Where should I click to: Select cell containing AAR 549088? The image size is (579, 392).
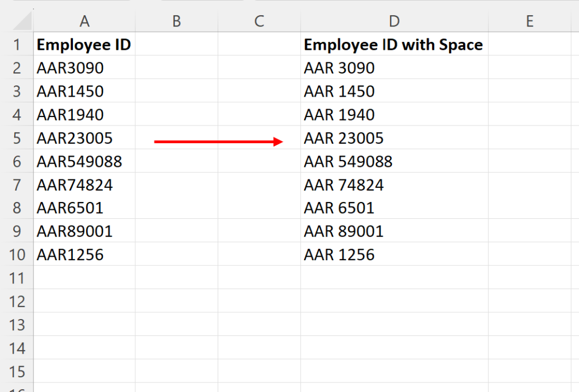pyautogui.click(x=394, y=161)
